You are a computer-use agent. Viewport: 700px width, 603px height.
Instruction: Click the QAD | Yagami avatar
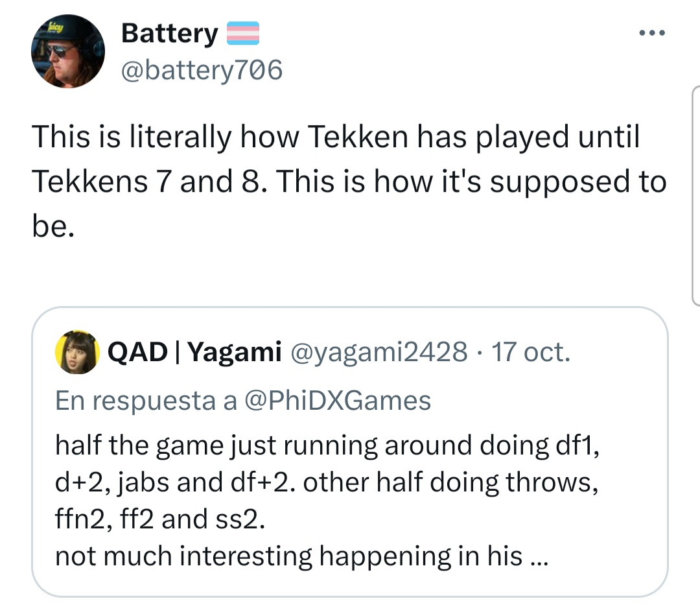[77, 352]
